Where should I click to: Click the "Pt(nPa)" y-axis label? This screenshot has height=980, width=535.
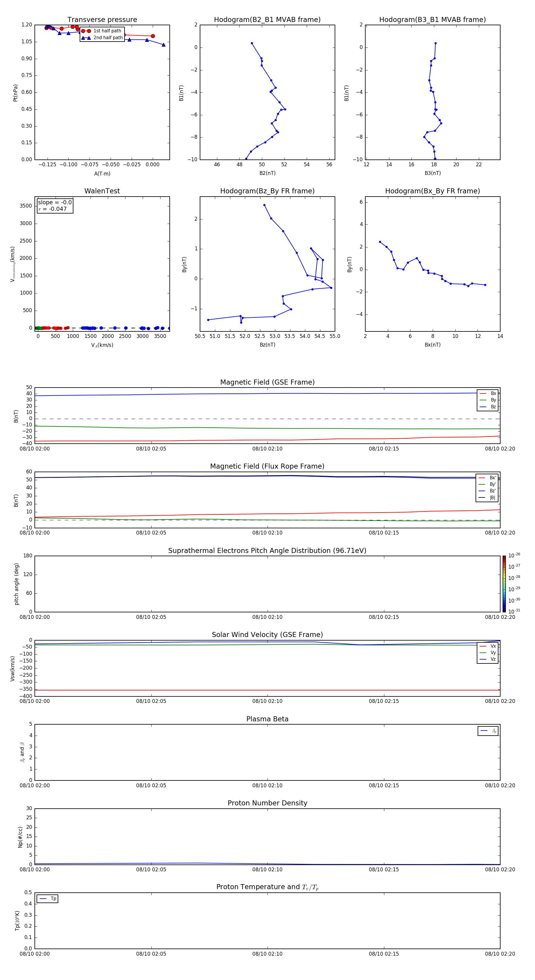tap(16, 93)
